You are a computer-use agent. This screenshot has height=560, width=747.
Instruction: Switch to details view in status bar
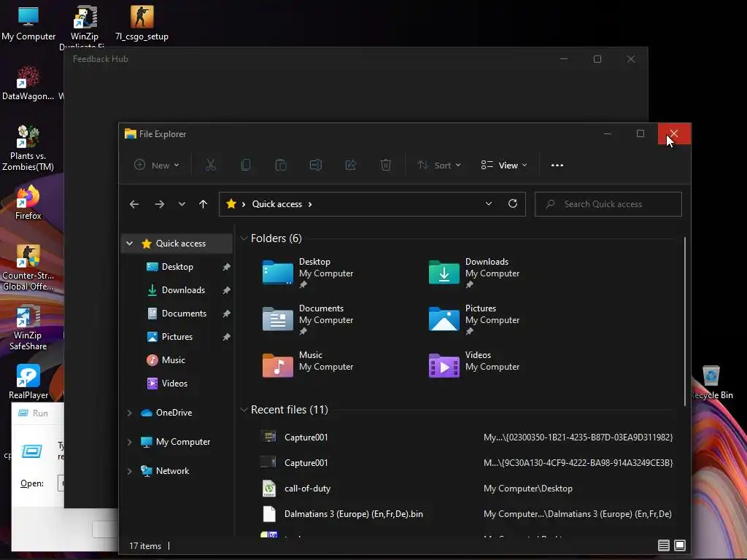[x=664, y=545]
